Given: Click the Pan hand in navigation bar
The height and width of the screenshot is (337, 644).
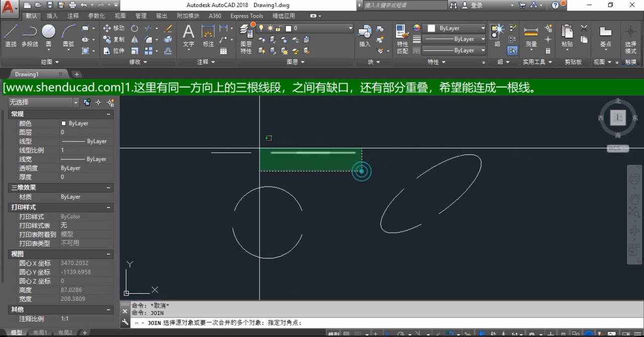Looking at the screenshot, I should point(634,198).
